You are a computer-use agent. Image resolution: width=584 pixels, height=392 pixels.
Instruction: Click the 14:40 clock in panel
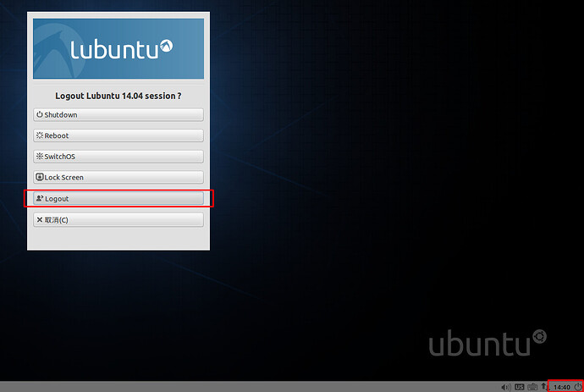tap(562, 387)
